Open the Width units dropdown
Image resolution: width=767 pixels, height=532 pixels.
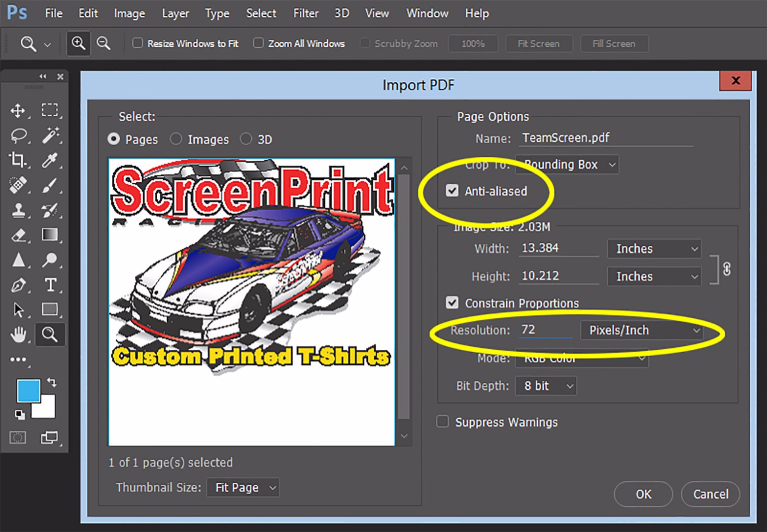click(x=654, y=249)
